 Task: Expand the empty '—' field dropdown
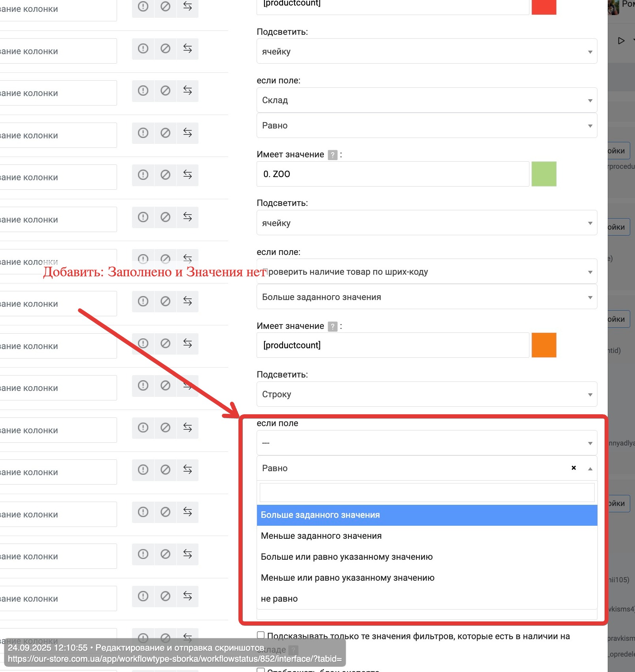pos(427,443)
